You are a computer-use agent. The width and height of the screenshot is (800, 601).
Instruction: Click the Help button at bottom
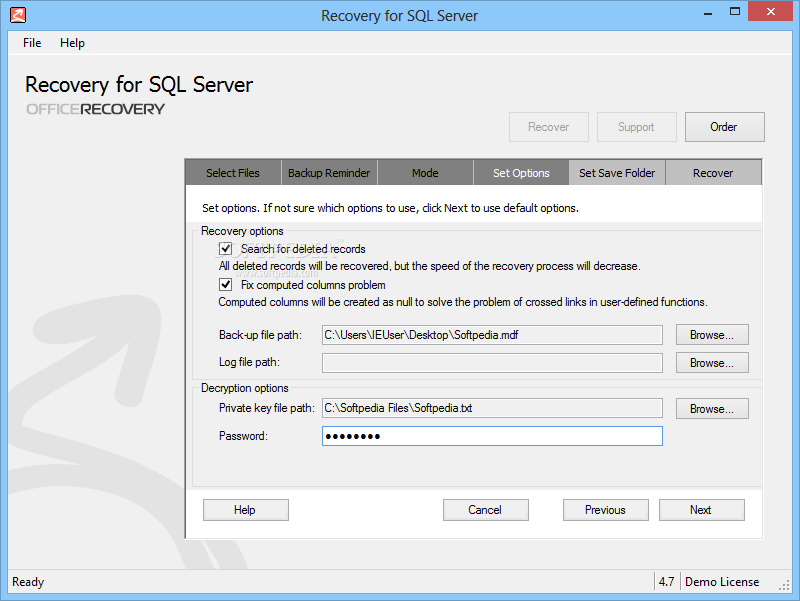point(246,510)
